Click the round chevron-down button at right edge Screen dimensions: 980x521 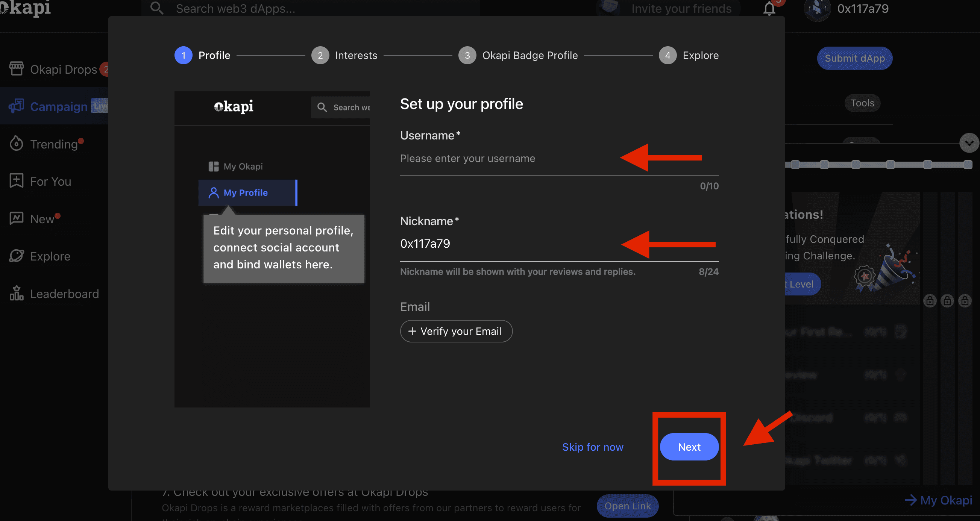point(969,143)
